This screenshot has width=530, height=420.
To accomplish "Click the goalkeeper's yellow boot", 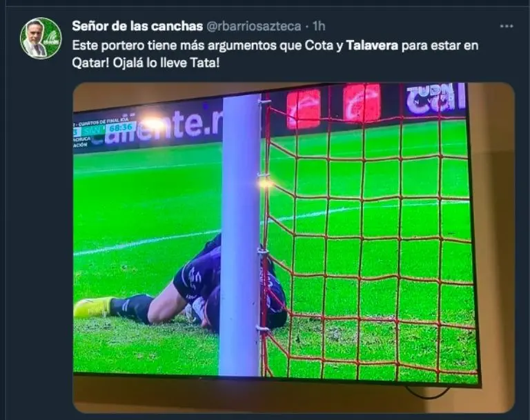I will click(93, 307).
